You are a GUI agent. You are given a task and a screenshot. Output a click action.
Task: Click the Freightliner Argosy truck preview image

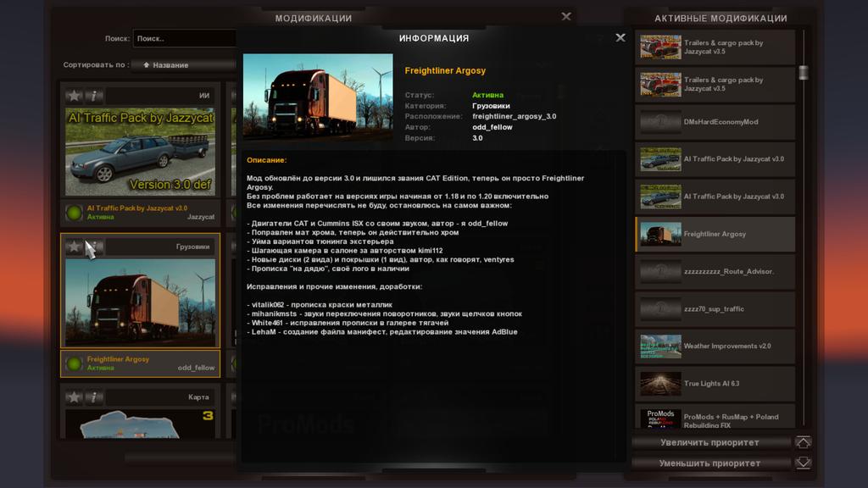point(317,96)
